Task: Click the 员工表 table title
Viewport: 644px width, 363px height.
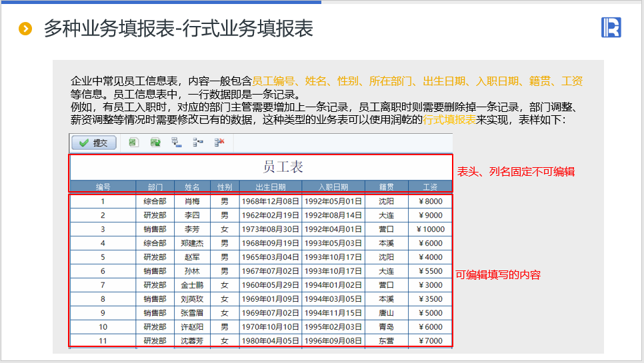Action: [x=283, y=167]
